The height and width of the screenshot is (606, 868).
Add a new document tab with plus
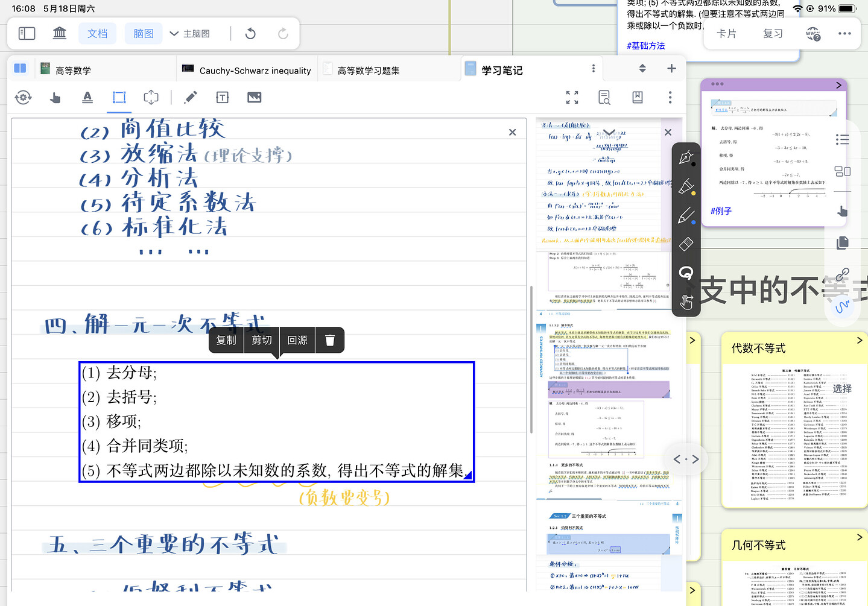pyautogui.click(x=671, y=69)
